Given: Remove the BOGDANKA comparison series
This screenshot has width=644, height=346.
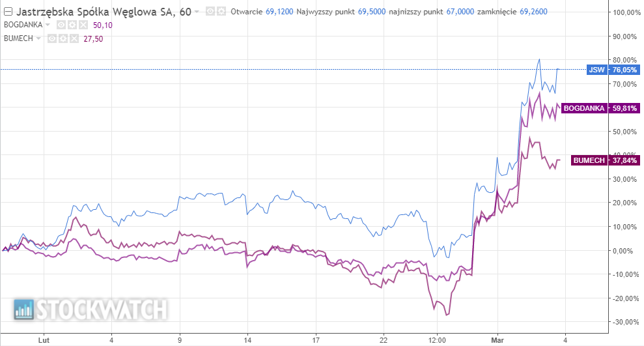Looking at the screenshot, I should (x=81, y=25).
